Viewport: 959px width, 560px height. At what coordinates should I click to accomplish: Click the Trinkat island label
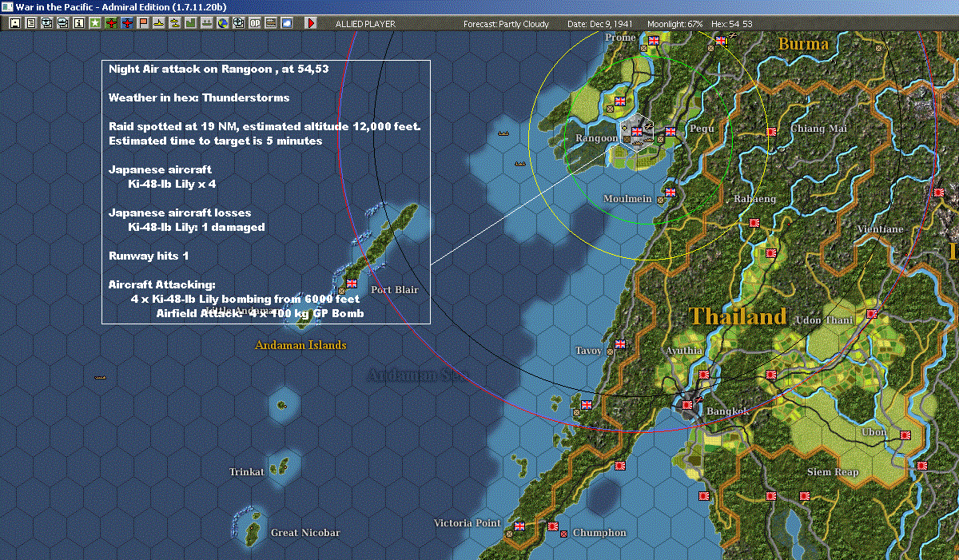coord(246,472)
